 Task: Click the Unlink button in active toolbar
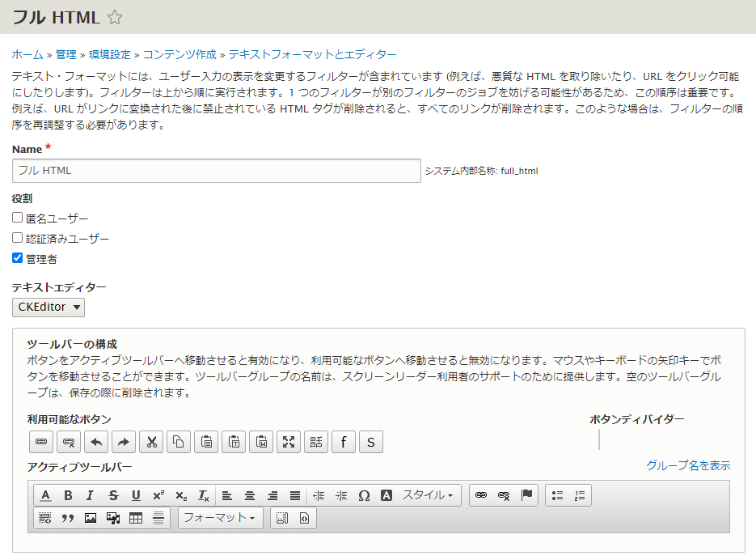pos(504,495)
